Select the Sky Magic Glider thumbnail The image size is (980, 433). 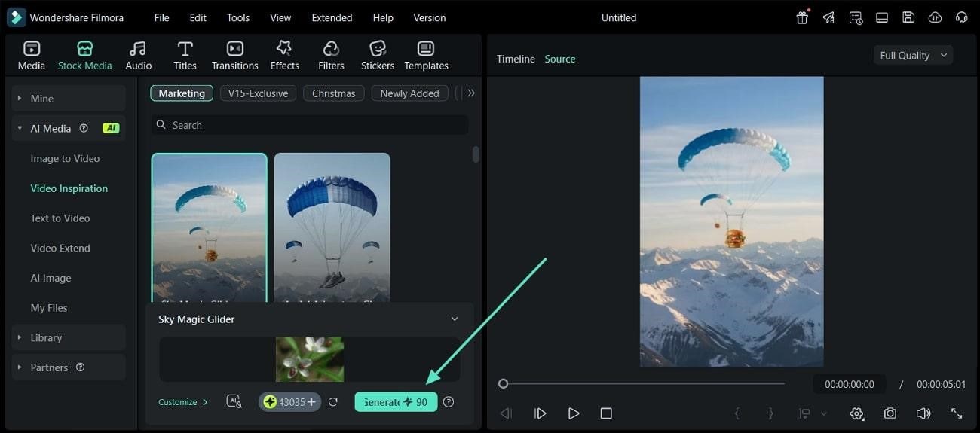[x=210, y=227]
